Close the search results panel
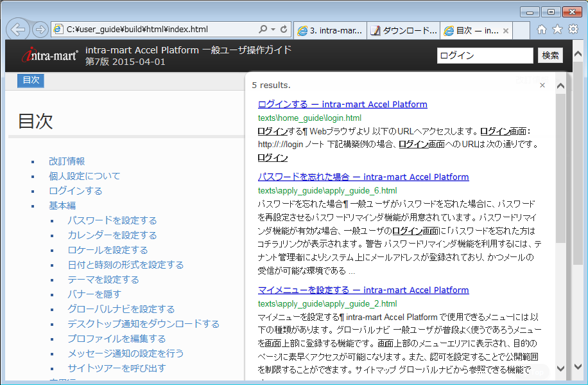The image size is (588, 385). pos(542,85)
